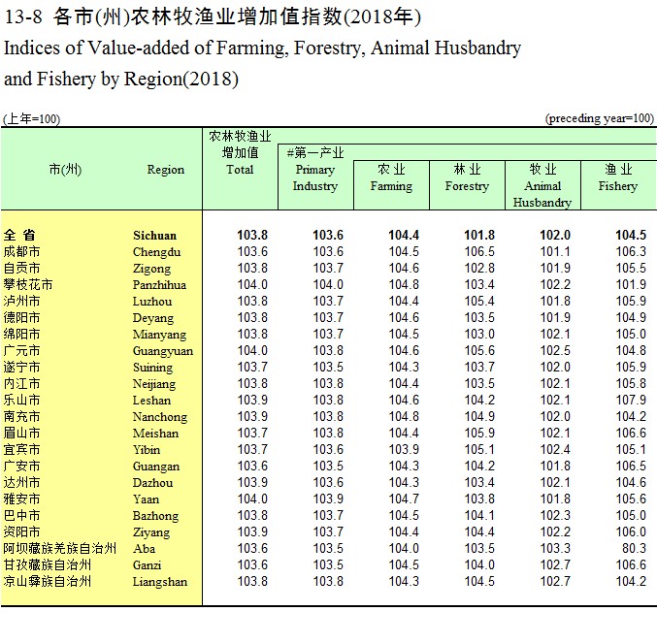
Task: Select the Liangshan region name
Action: point(160,582)
